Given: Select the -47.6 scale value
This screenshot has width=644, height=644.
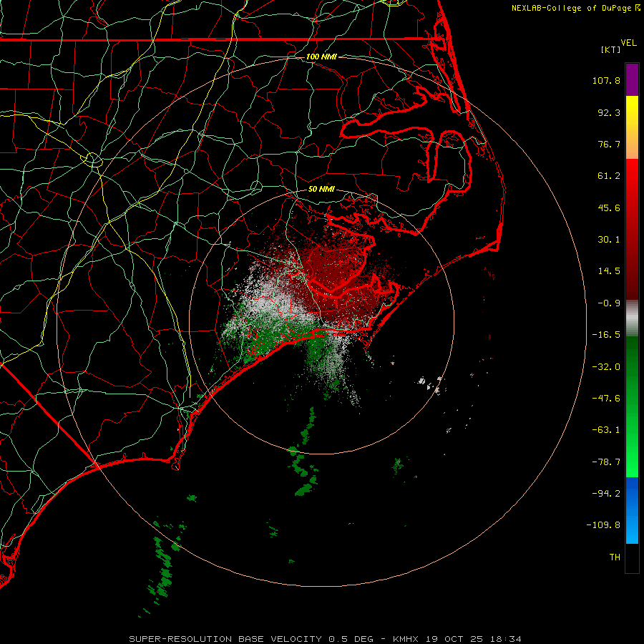Looking at the screenshot, I should (606, 399).
